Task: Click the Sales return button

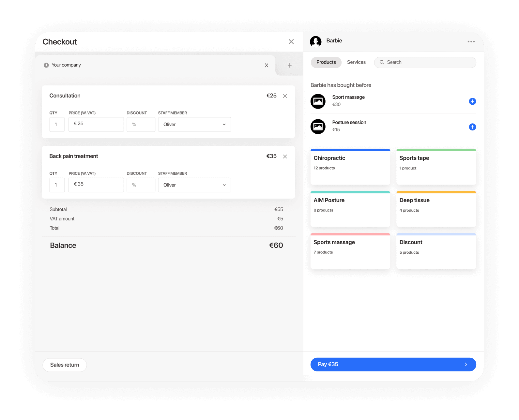Action: coord(65,365)
